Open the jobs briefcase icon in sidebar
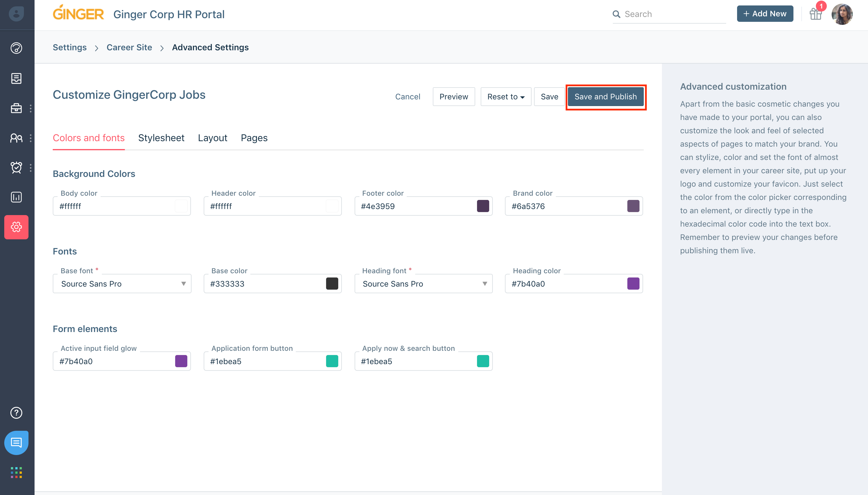The height and width of the screenshot is (495, 868). [16, 108]
